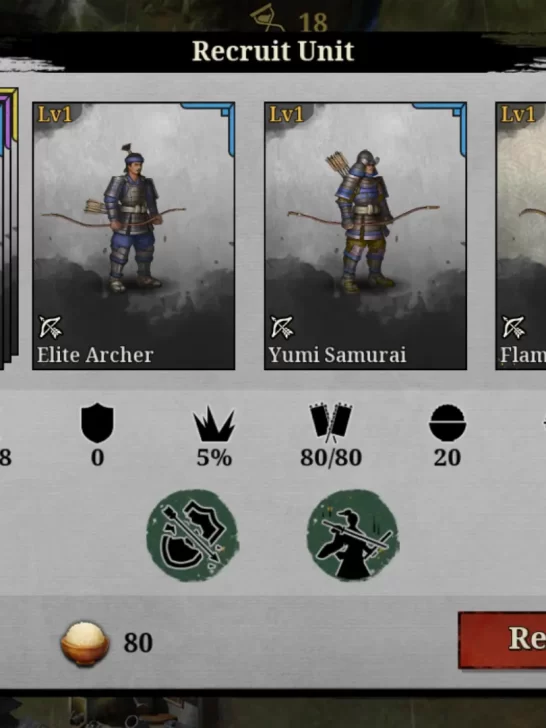
Task: Click the stacked unit cards at left edge
Action: coord(9,228)
